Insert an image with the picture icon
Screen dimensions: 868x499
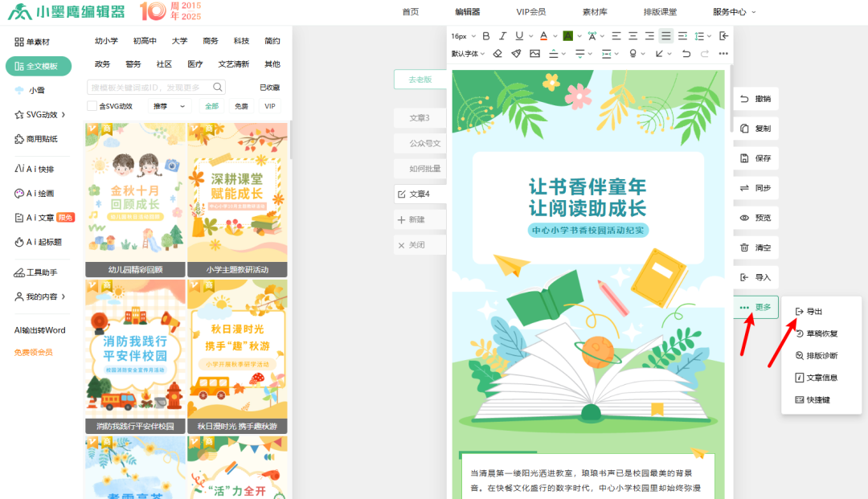coord(534,54)
